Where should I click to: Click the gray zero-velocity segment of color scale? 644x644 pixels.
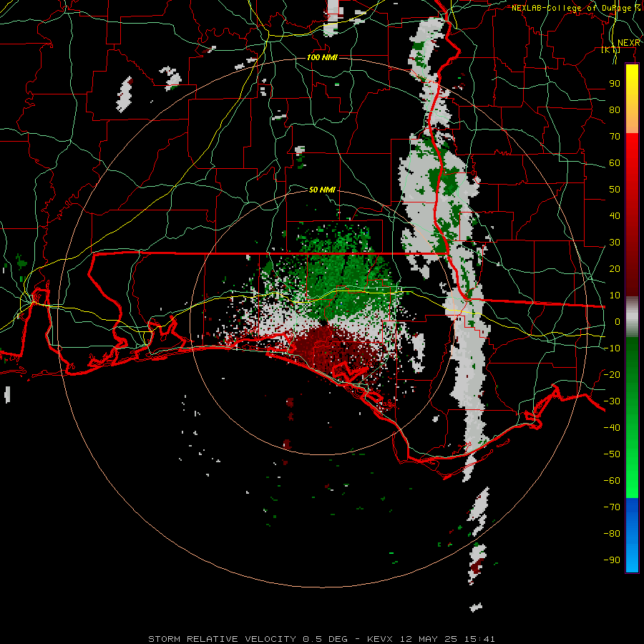[632, 317]
